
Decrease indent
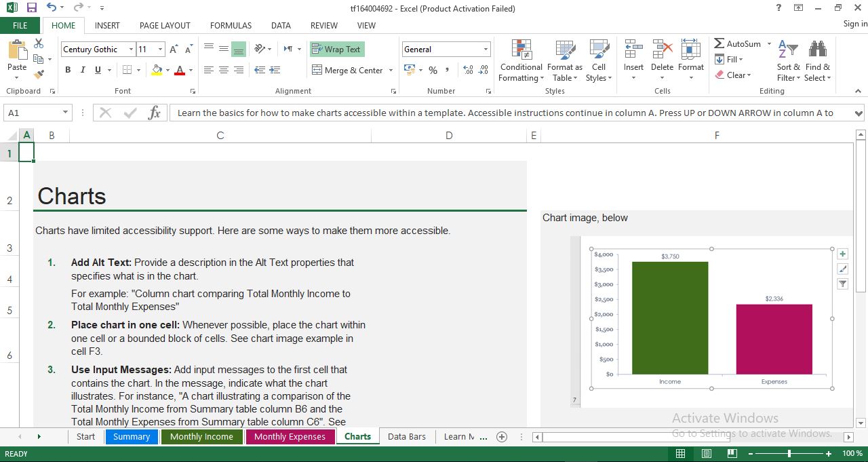pos(260,70)
